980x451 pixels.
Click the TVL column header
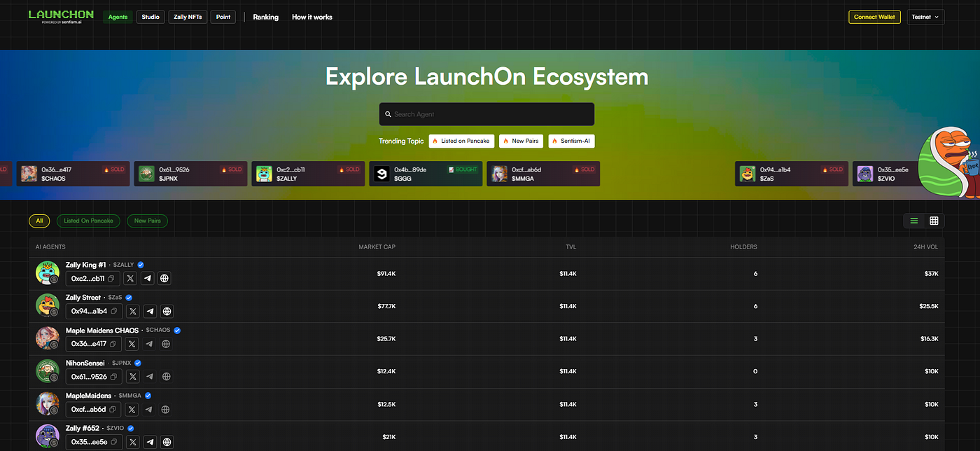tap(571, 247)
